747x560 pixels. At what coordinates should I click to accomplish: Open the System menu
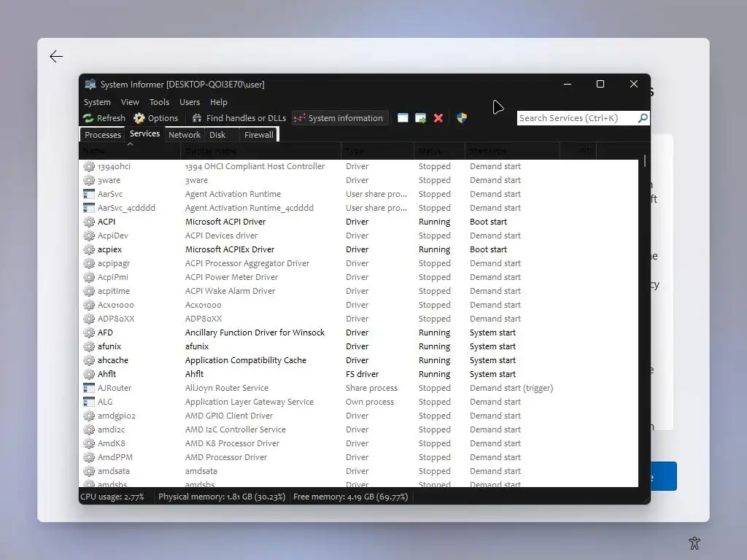coord(97,102)
